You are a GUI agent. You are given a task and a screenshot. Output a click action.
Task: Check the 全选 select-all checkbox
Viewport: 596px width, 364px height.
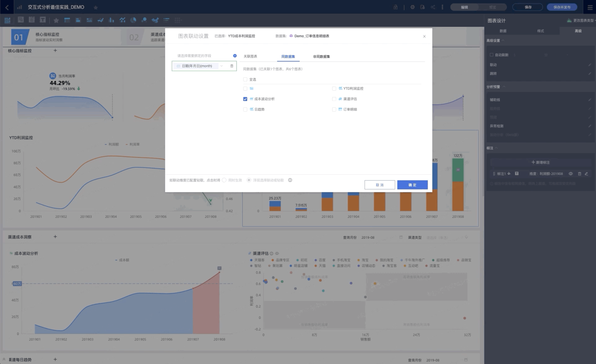pyautogui.click(x=245, y=79)
